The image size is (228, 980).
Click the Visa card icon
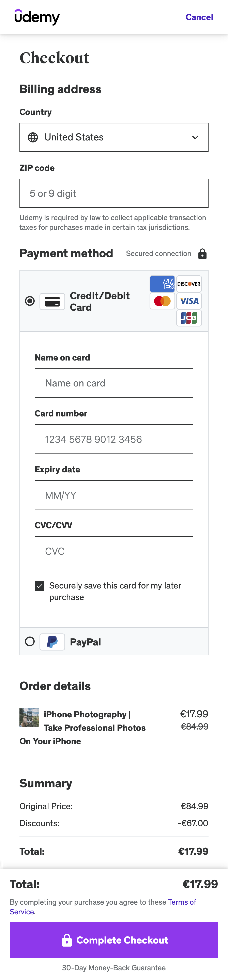(189, 301)
